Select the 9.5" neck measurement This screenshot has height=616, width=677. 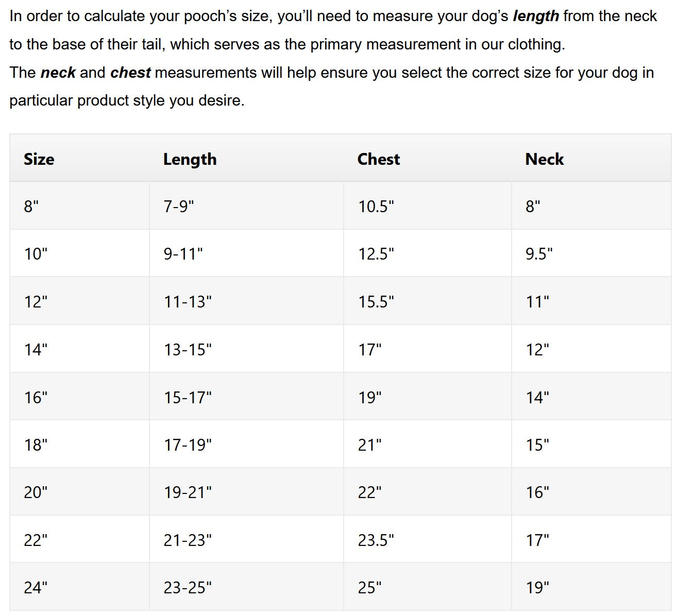539,254
